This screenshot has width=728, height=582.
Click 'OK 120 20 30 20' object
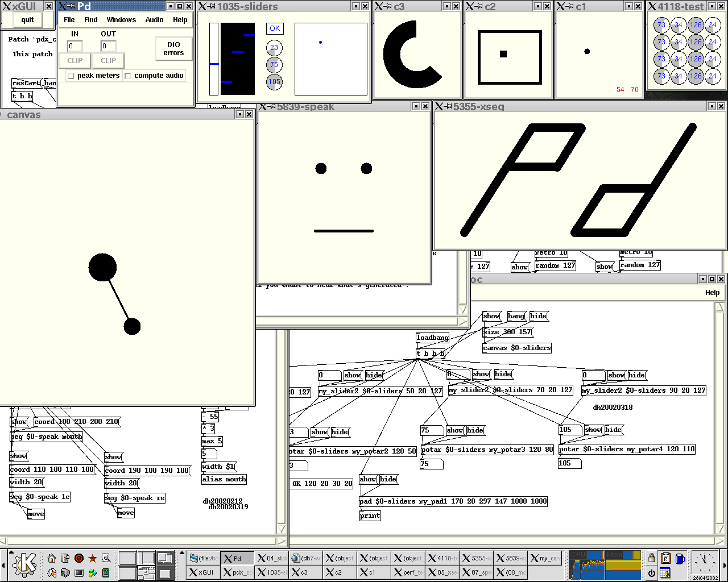[x=321, y=484]
